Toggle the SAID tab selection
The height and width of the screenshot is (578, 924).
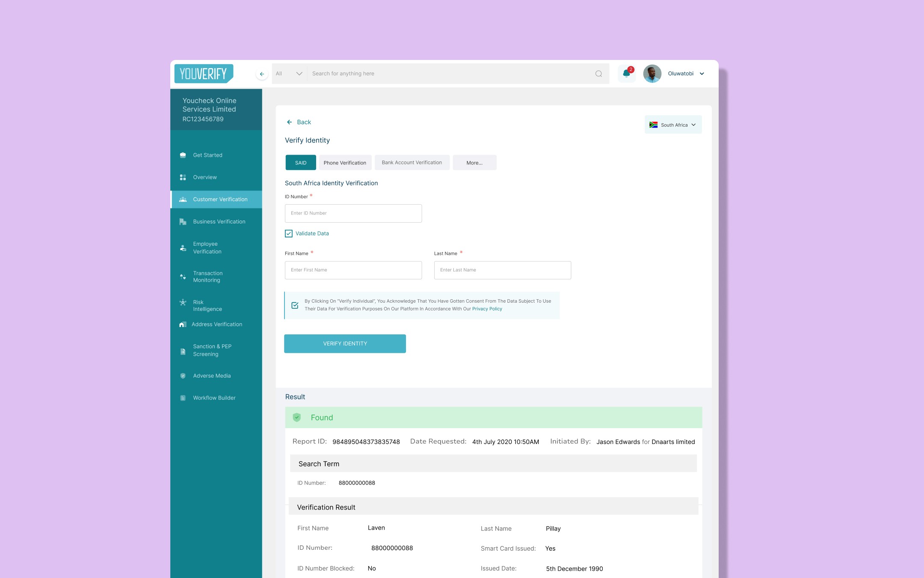point(300,162)
